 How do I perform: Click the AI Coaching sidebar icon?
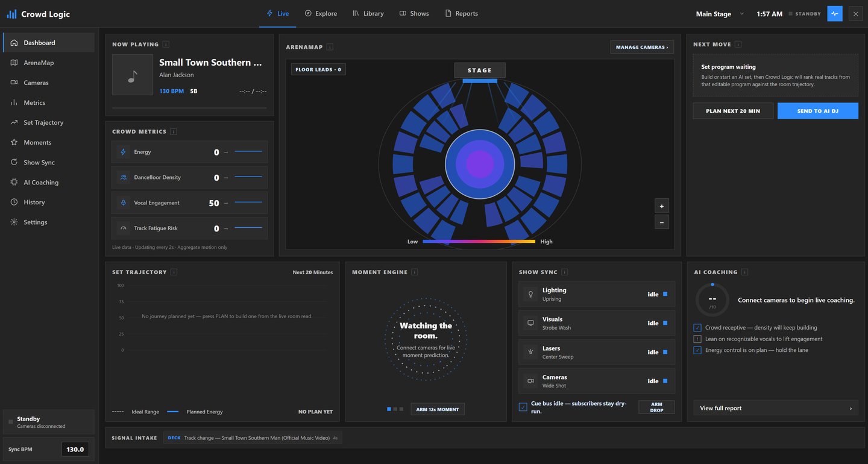click(x=14, y=182)
